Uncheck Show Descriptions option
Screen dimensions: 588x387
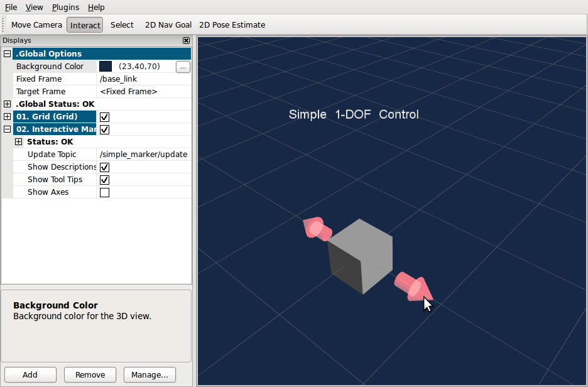coord(105,167)
